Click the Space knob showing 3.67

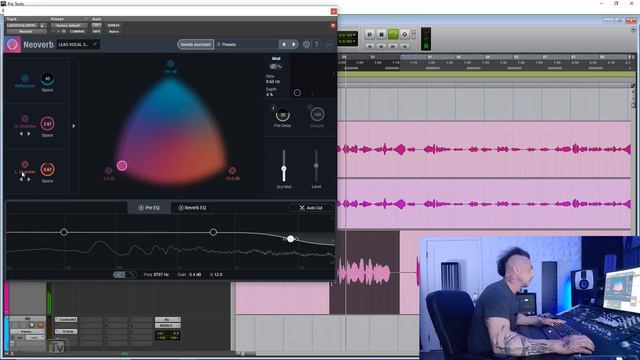pos(47,169)
